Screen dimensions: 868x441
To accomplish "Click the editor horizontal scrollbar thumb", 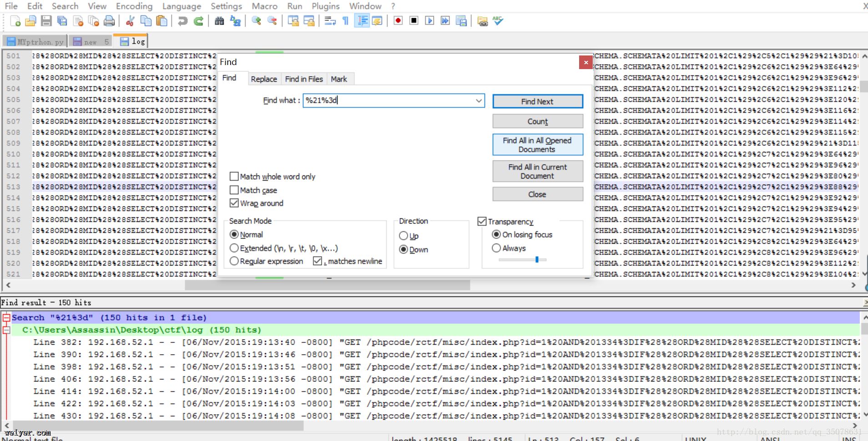I will pyautogui.click(x=327, y=285).
